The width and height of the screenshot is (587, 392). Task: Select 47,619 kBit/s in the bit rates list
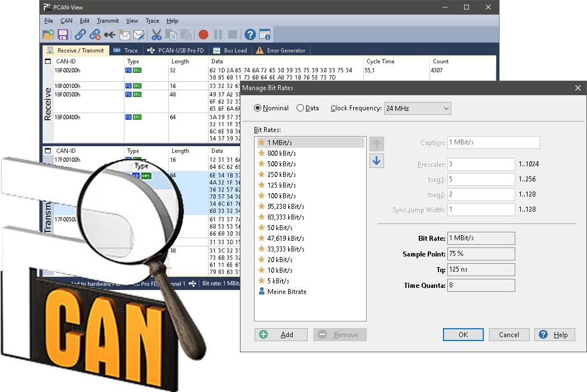(311, 238)
